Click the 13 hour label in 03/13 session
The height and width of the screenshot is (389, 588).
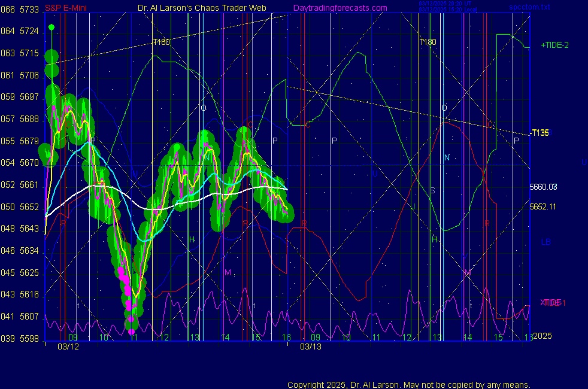pos(437,338)
